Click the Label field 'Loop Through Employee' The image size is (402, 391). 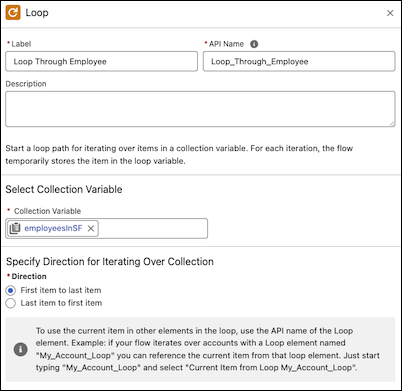coord(102,61)
